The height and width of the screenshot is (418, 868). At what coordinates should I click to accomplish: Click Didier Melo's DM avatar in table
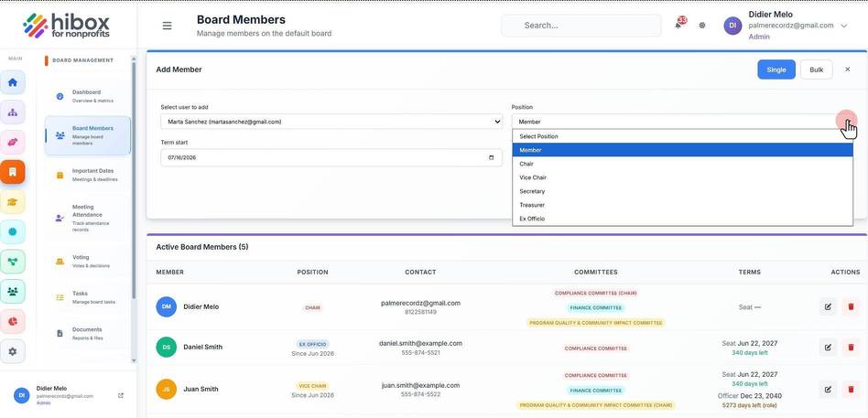(x=166, y=306)
